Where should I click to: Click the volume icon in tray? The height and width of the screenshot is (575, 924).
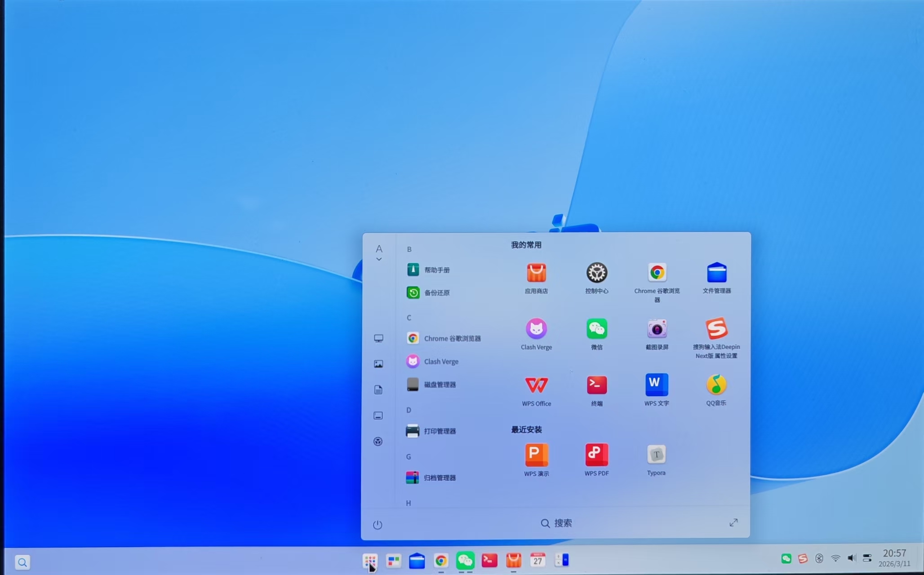[851, 558]
